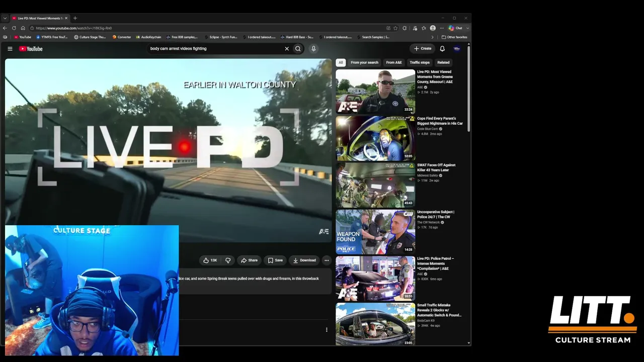Screen dimensions: 644x362
Task: Select the Related filter chip
Action: 443,62
